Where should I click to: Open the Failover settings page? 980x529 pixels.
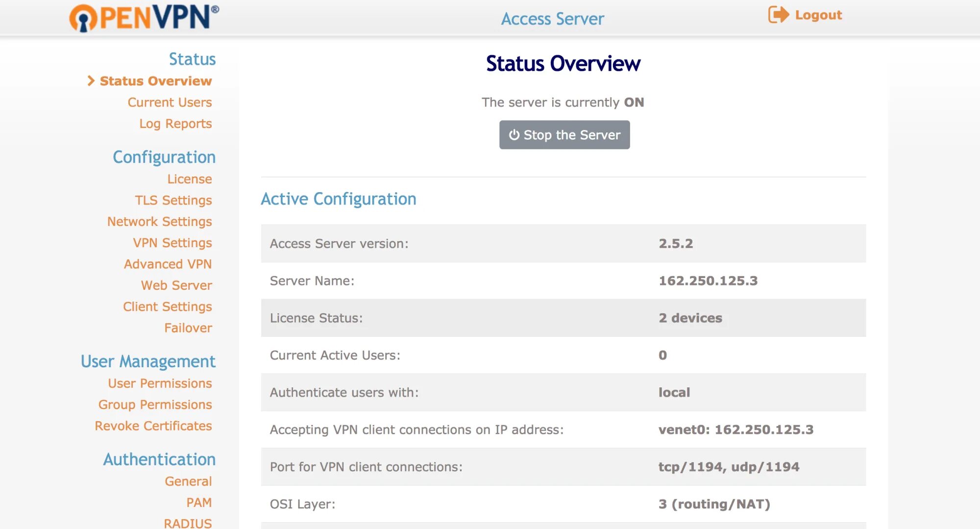point(188,328)
